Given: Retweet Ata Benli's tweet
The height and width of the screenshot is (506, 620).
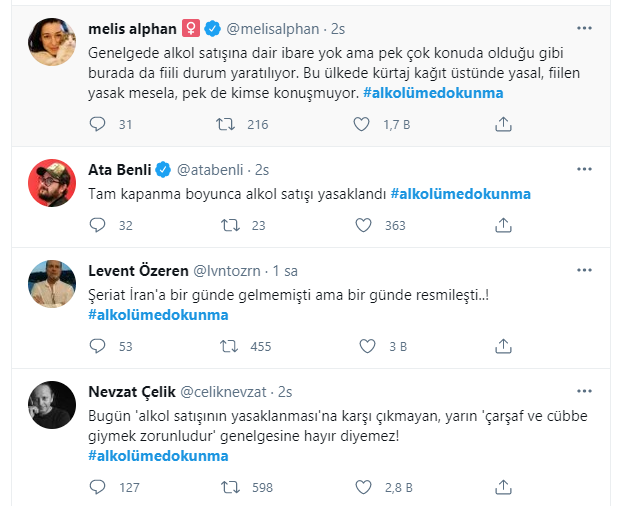Looking at the screenshot, I should pyautogui.click(x=228, y=226).
